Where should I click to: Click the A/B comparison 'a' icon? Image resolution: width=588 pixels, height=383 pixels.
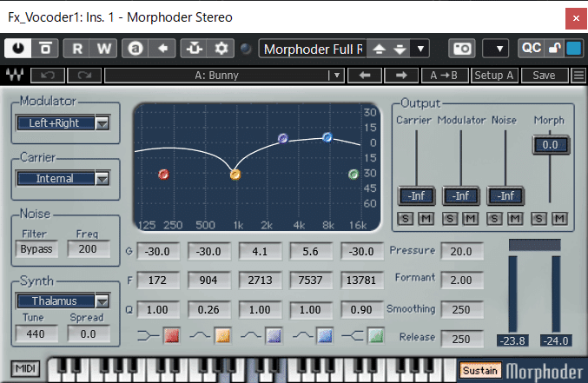click(x=135, y=49)
